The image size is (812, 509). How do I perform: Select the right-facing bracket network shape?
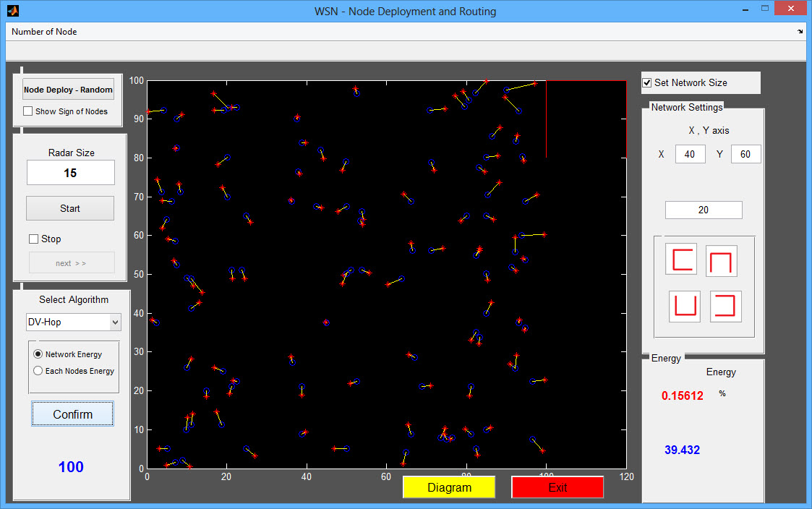click(x=725, y=307)
